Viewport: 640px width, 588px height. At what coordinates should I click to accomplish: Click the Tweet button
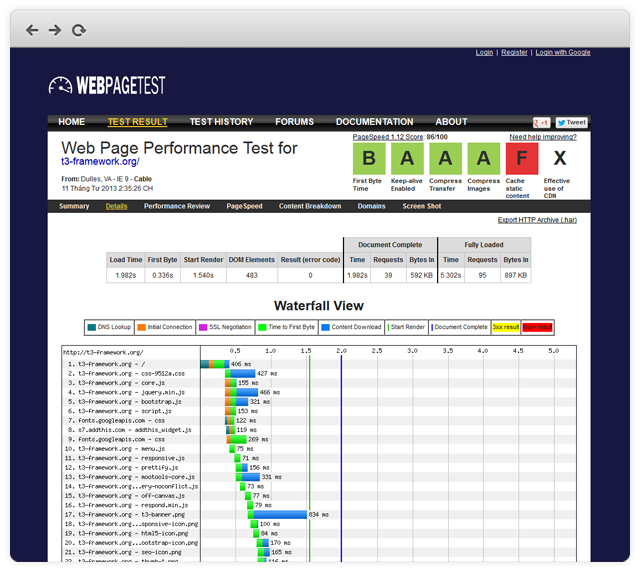[x=572, y=122]
